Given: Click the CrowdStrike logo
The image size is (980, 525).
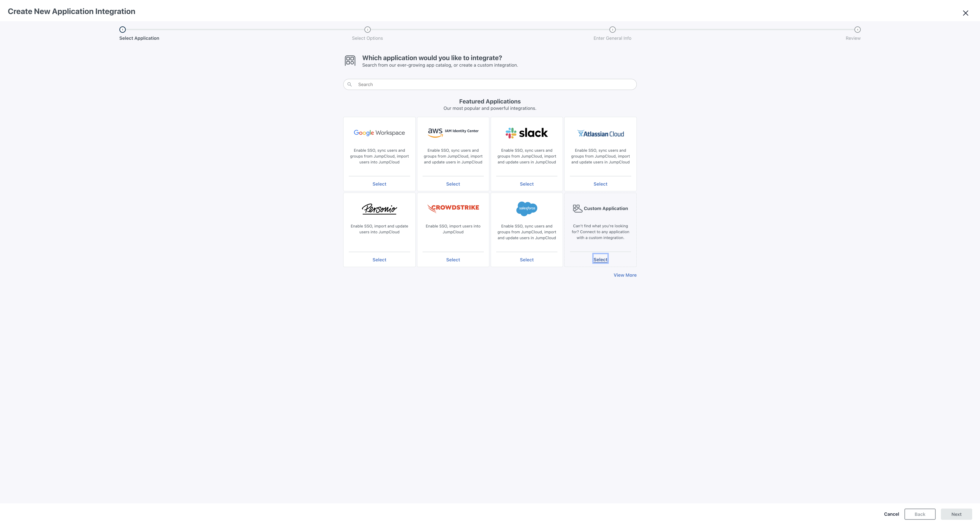Looking at the screenshot, I should click(x=453, y=208).
